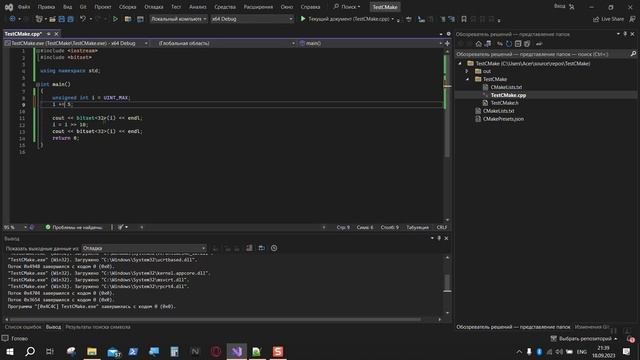Click the Save All toolbar icon
The image size is (640, 360).
point(71,19)
